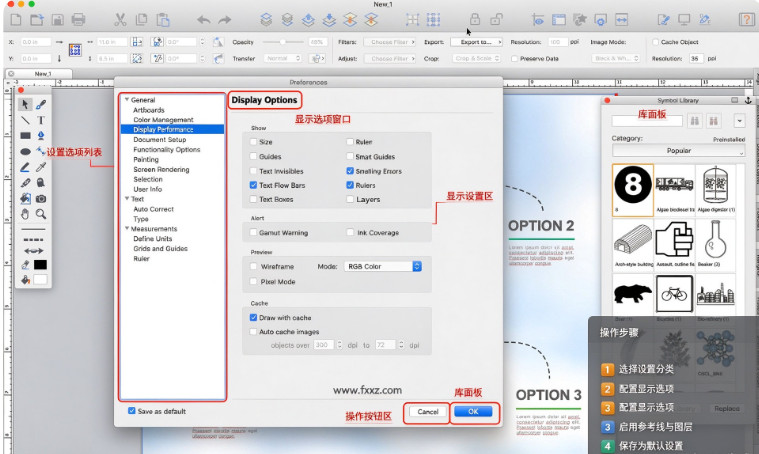Select the Line drawing tool
This screenshot has height=454, width=759.
pos(25,120)
